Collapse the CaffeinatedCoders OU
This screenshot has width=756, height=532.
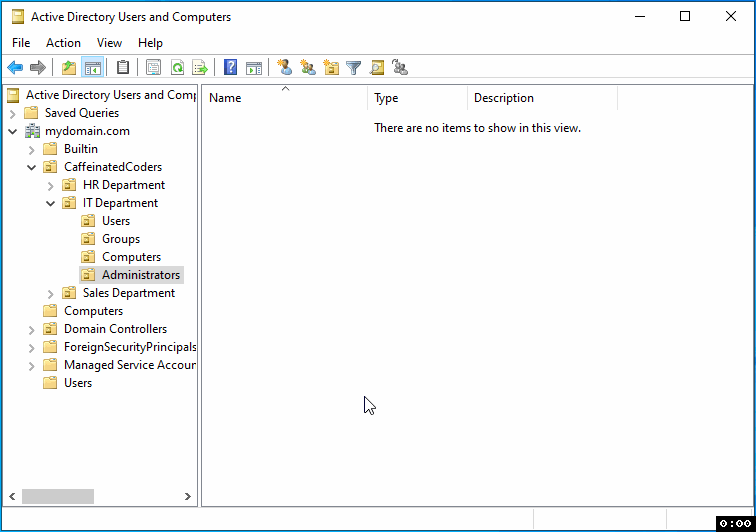(32, 167)
